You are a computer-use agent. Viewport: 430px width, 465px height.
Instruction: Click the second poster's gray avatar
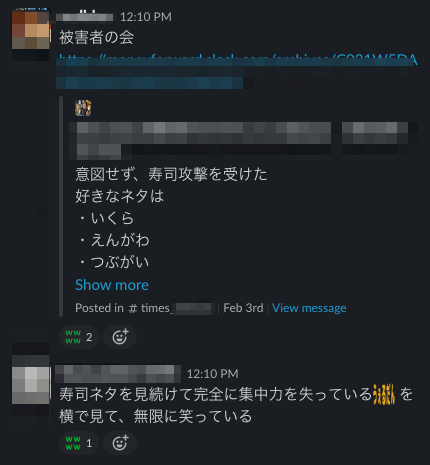coord(31,385)
